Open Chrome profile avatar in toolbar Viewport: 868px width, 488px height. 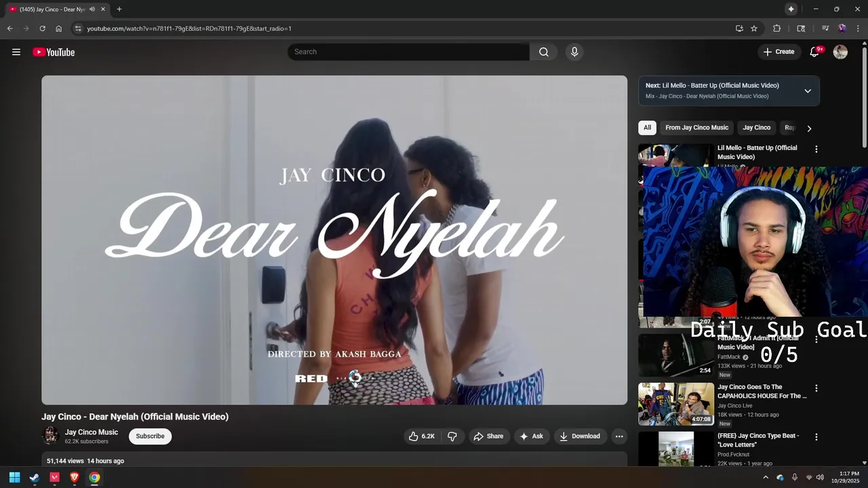click(x=842, y=28)
